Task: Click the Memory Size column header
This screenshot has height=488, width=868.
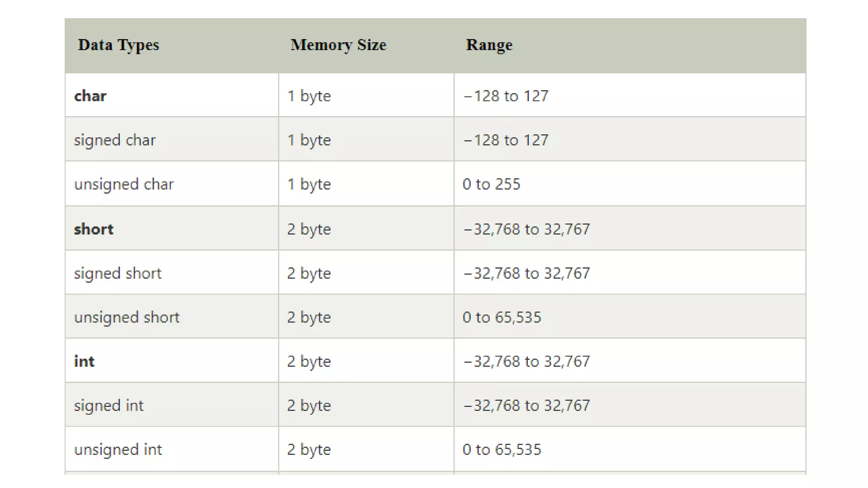Action: coord(338,45)
